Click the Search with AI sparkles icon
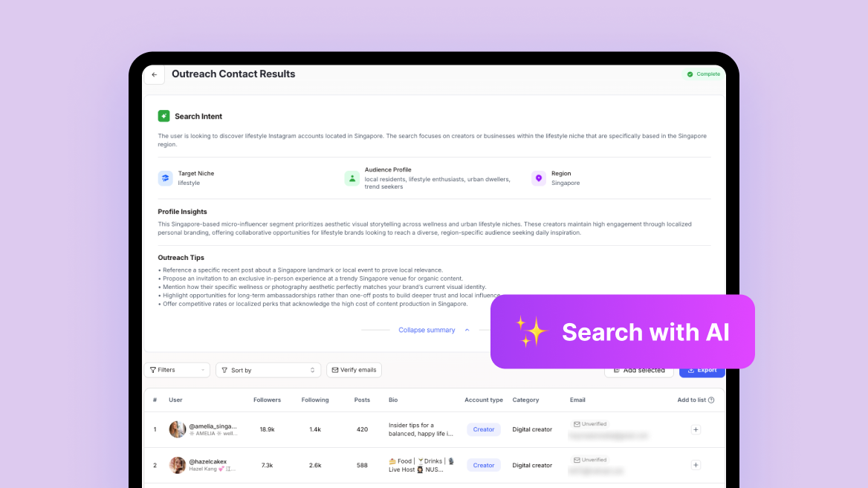The width and height of the screenshot is (868, 488). 531,331
